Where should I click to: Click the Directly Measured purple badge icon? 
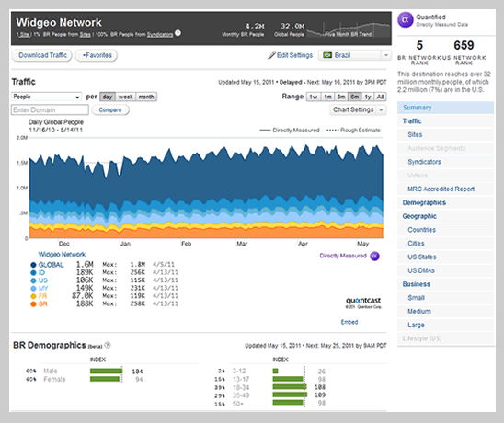tap(374, 257)
